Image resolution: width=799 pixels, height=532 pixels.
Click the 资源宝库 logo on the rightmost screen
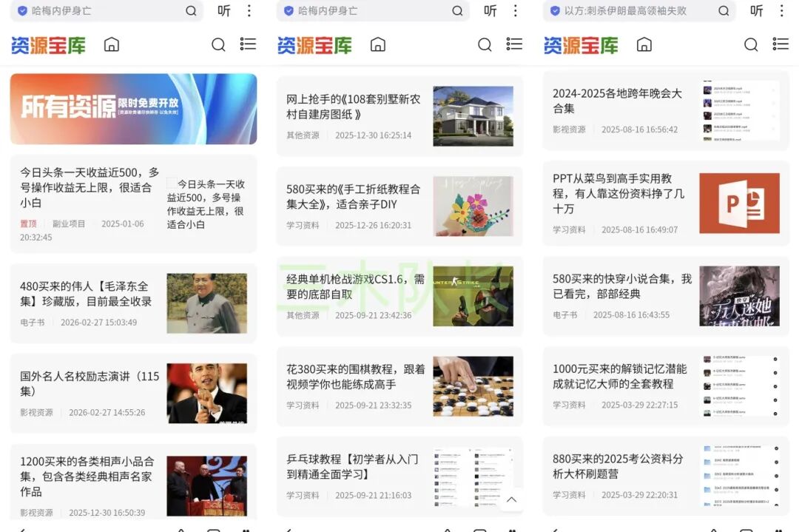click(x=581, y=45)
